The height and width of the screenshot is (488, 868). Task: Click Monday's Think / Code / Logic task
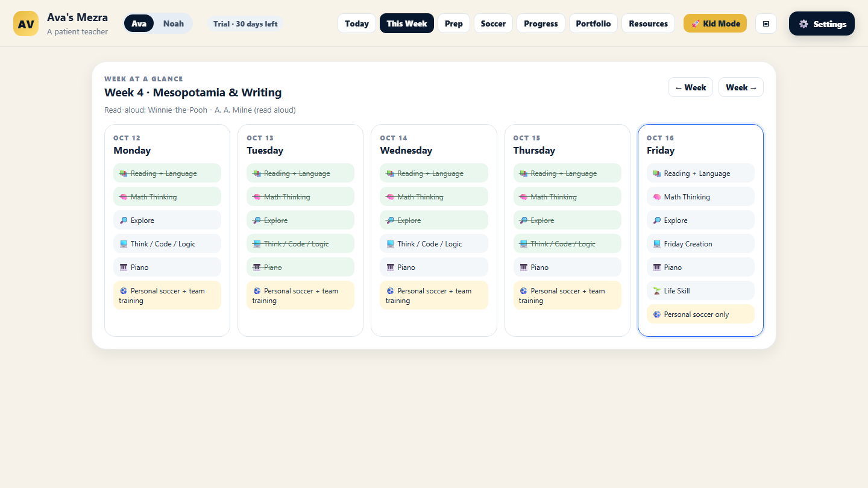point(167,244)
